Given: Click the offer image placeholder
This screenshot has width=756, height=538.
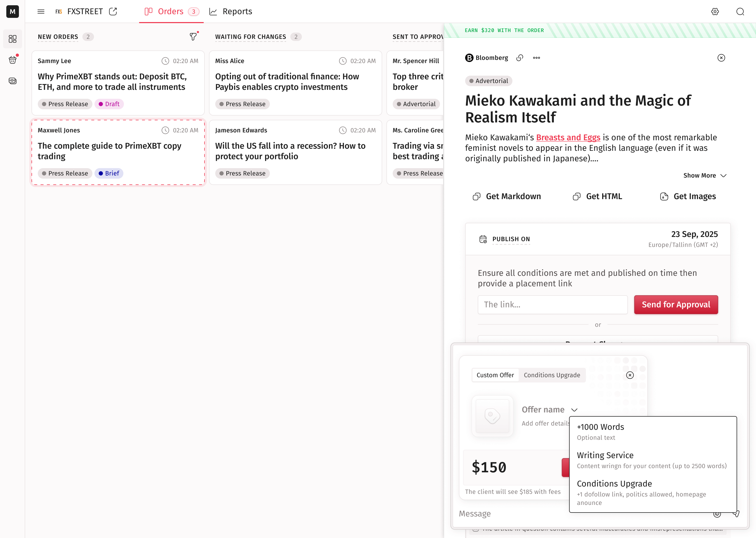Looking at the screenshot, I should [492, 416].
